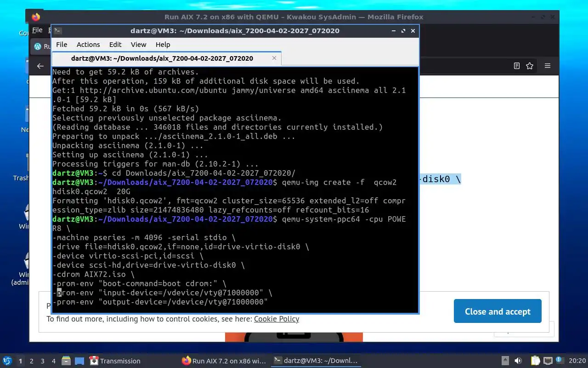Open the terminal View menu
Screen dimensions: 588x368
click(138, 45)
